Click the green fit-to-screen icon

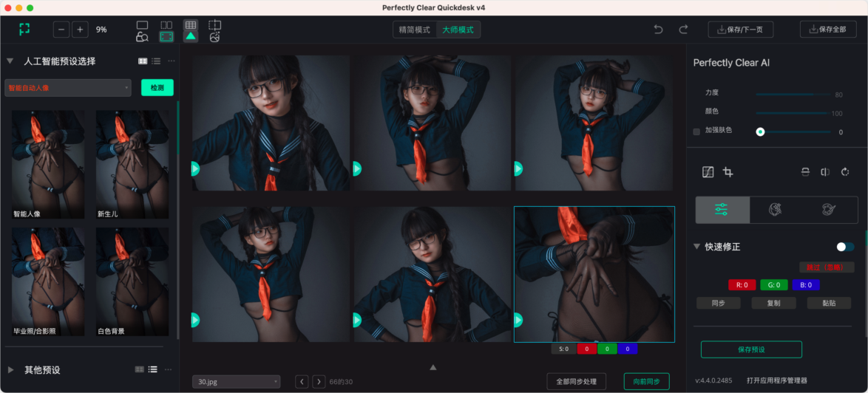pos(166,37)
